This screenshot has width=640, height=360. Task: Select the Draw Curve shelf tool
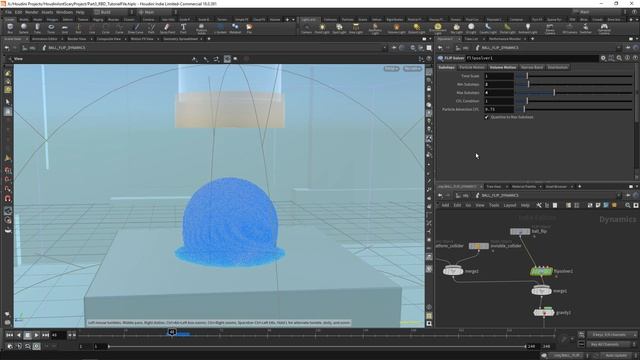[x=136, y=28]
